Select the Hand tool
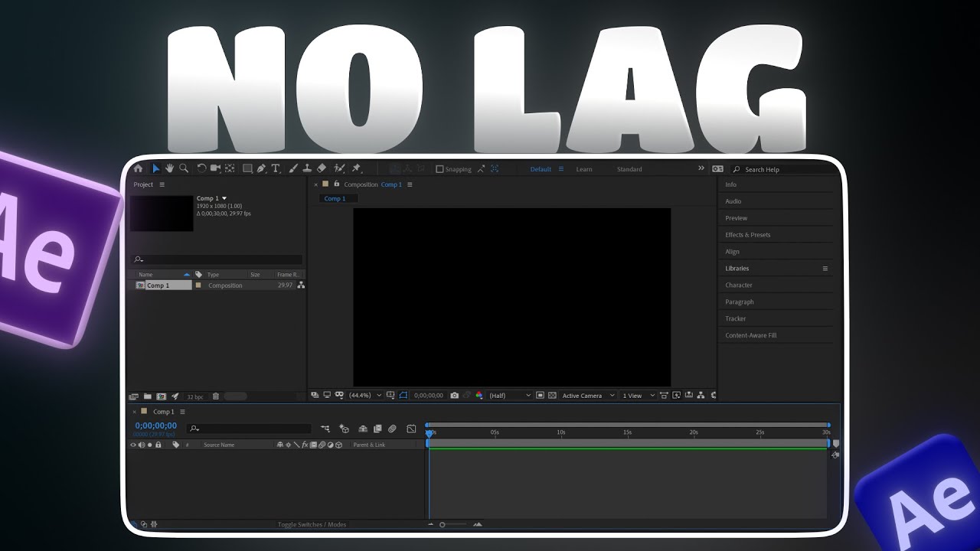 [169, 168]
